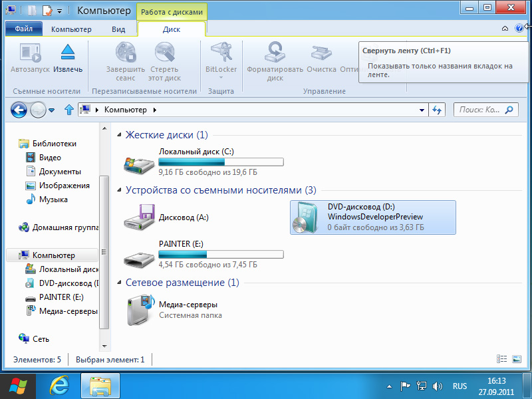Select the Диск ribbon tab
The height and width of the screenshot is (399, 532).
172,29
